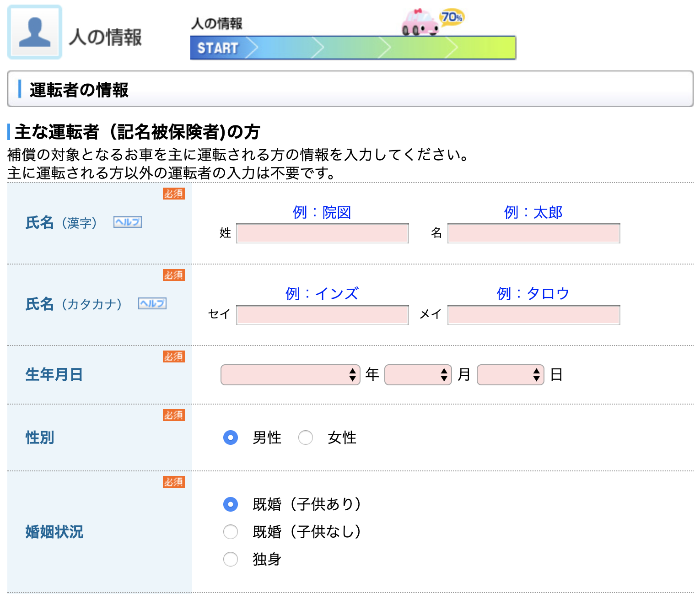This screenshot has height=594, width=700.
Task: Open the 例：院図 example link
Action: coord(322,211)
